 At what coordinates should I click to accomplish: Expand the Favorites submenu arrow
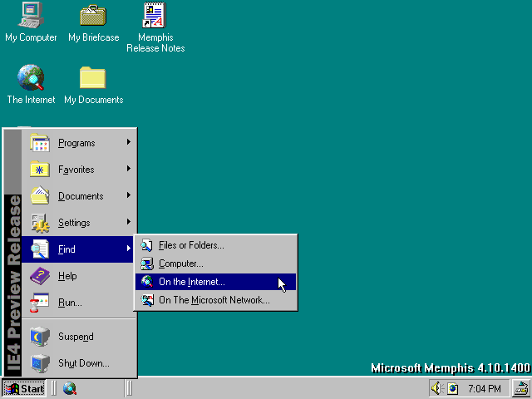pyautogui.click(x=129, y=168)
